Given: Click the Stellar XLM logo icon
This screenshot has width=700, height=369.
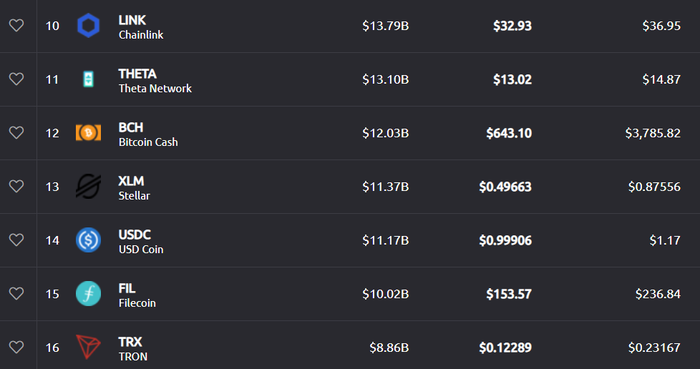Looking at the screenshot, I should coord(88,186).
